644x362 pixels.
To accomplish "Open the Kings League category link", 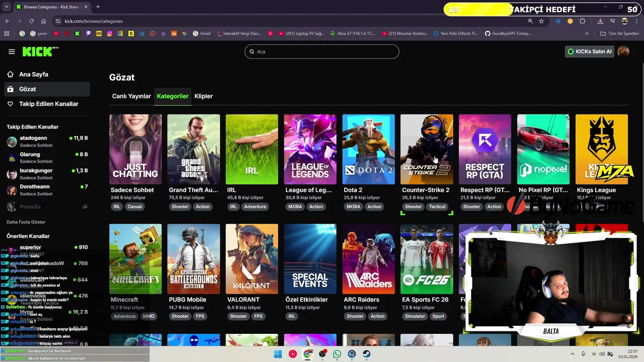I will coord(596,190).
